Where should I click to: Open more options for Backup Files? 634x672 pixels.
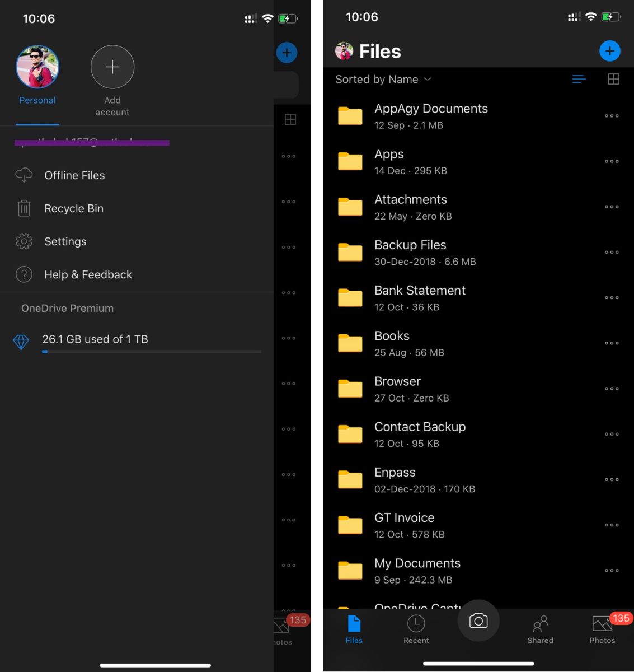point(612,252)
